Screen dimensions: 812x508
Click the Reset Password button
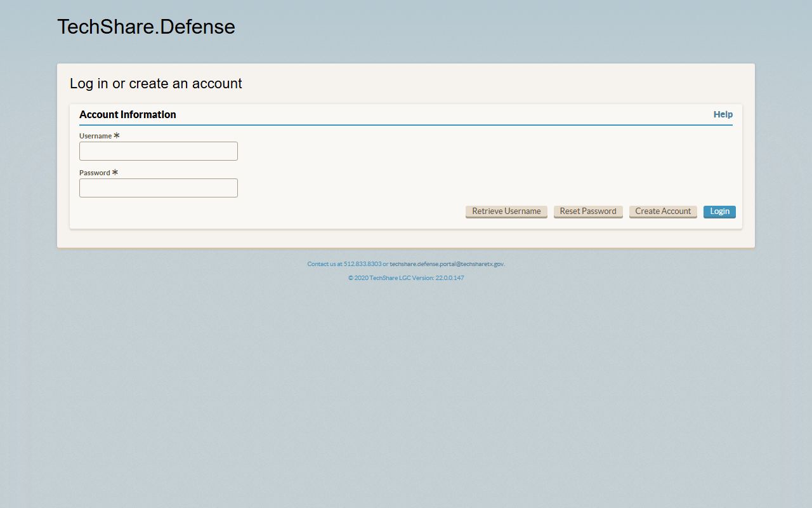pyautogui.click(x=588, y=211)
